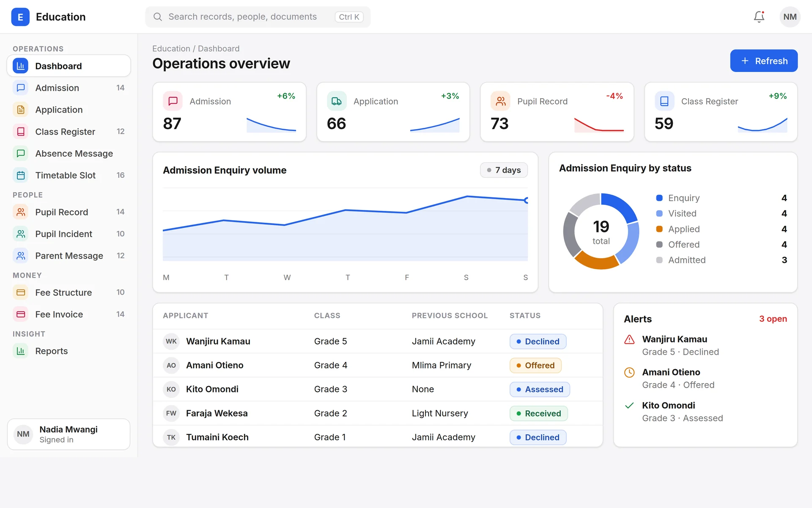This screenshot has height=508, width=812.
Task: Click the Dashboard chart icon in sidebar
Action: 21,66
